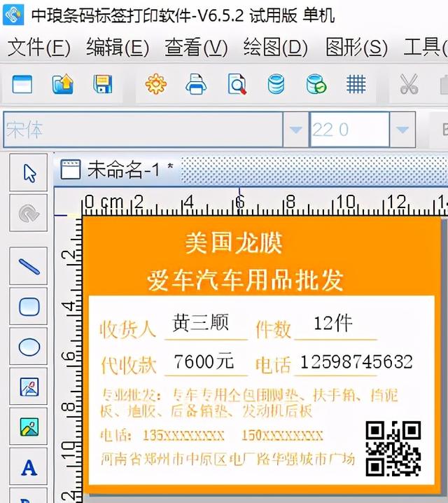The image size is (448, 503).
Task: Select the arrow pointer tool
Action: coord(29,173)
